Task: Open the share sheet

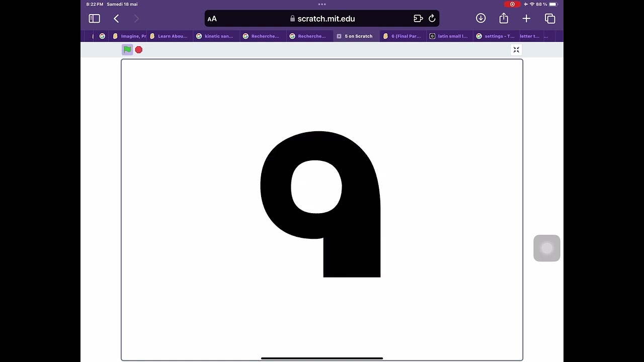Action: click(x=504, y=19)
